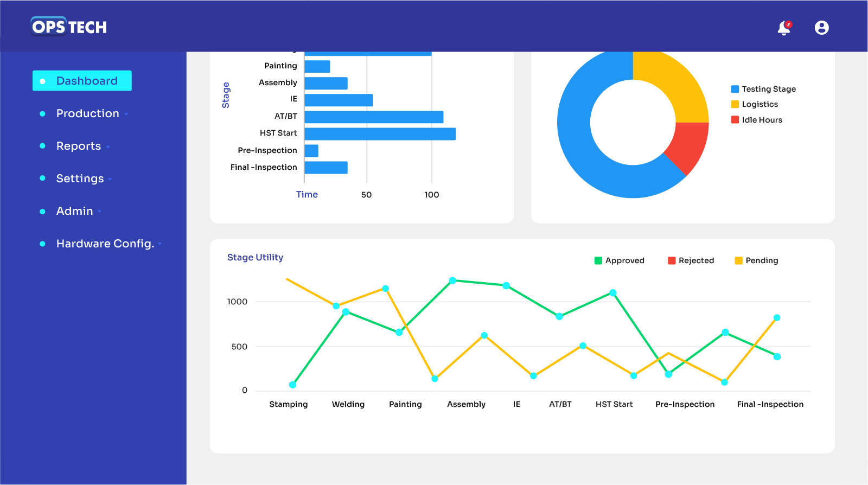Image resolution: width=868 pixels, height=485 pixels.
Task: Click the yellow Logistics legend swatch
Action: pyautogui.click(x=735, y=104)
